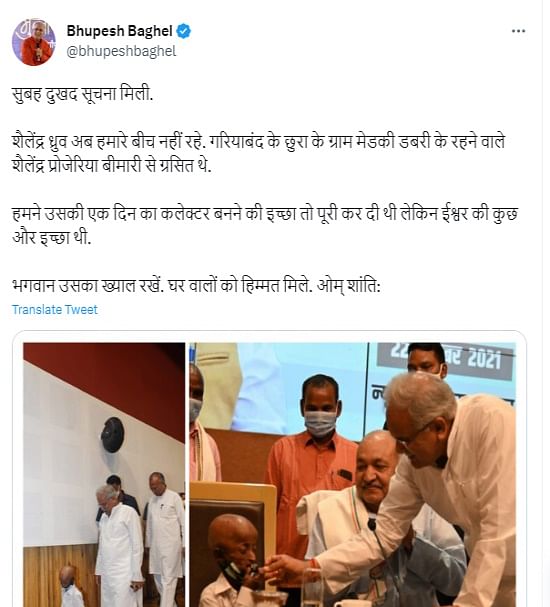Click Bhupesh Baghel's profile avatar
The width and height of the screenshot is (550, 607).
pos(34,42)
